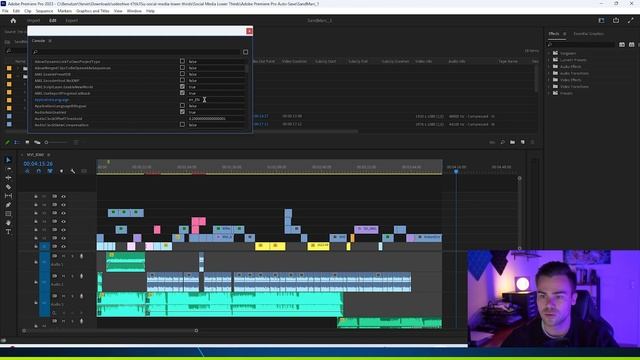Image resolution: width=640 pixels, height=360 pixels.
Task: Click the Console search field
Action: [137, 52]
